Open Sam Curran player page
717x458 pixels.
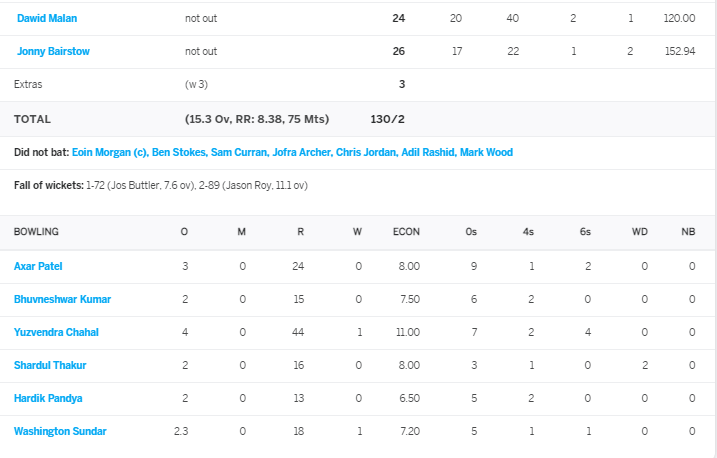pyautogui.click(x=240, y=152)
